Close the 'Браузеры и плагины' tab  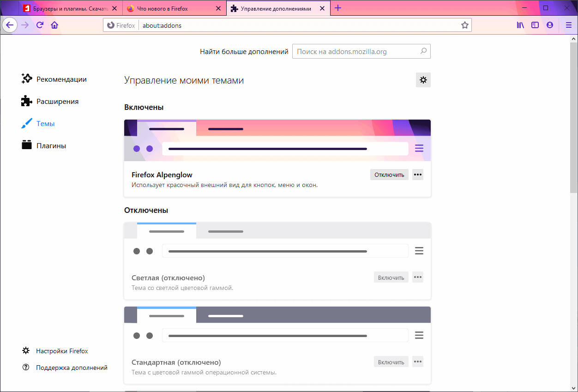115,9
